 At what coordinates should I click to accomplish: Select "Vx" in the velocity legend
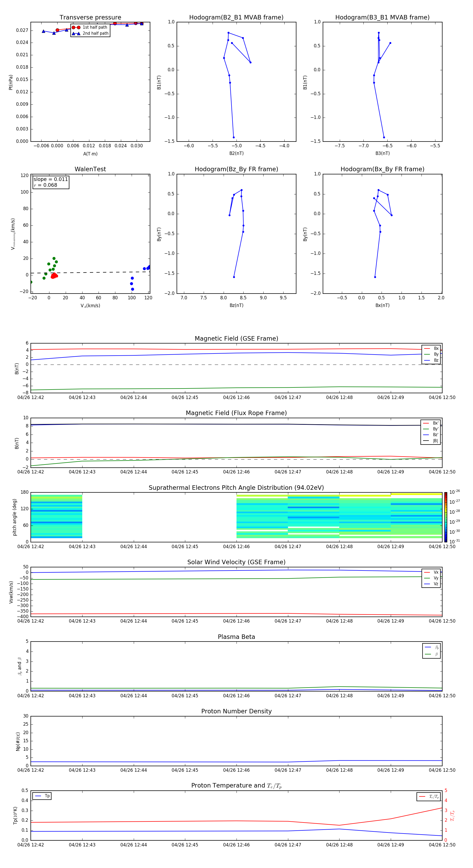(x=431, y=572)
